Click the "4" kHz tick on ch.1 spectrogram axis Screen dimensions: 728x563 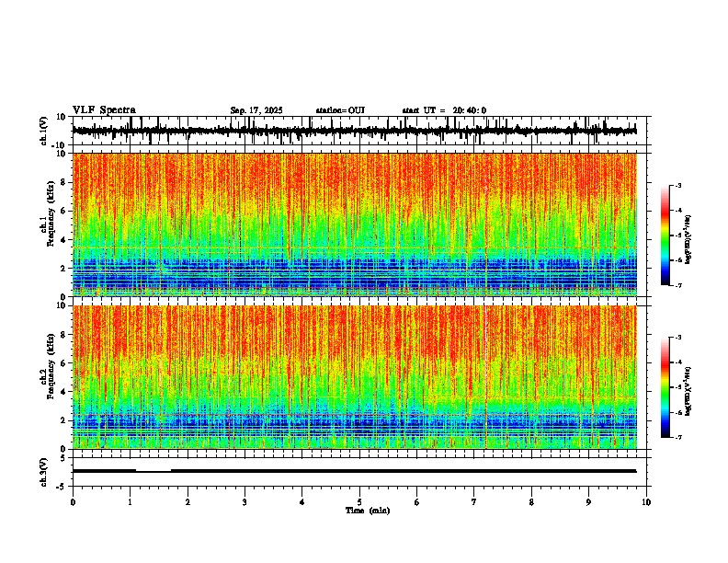tap(64, 240)
